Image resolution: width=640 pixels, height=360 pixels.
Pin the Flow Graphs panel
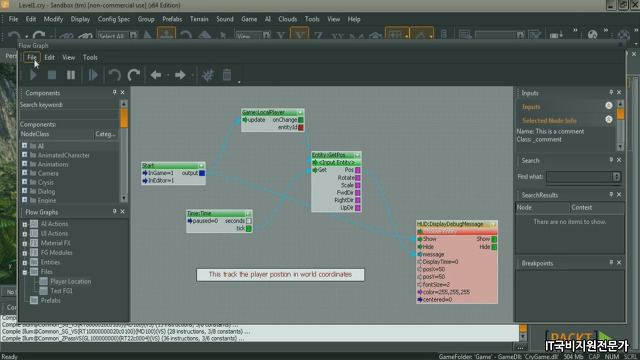(115, 211)
